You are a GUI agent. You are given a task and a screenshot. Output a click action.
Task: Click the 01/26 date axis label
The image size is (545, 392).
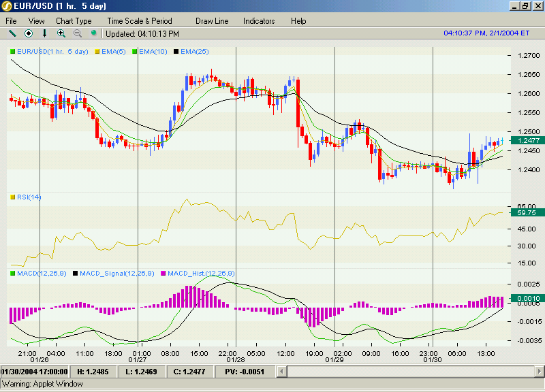coord(40,360)
